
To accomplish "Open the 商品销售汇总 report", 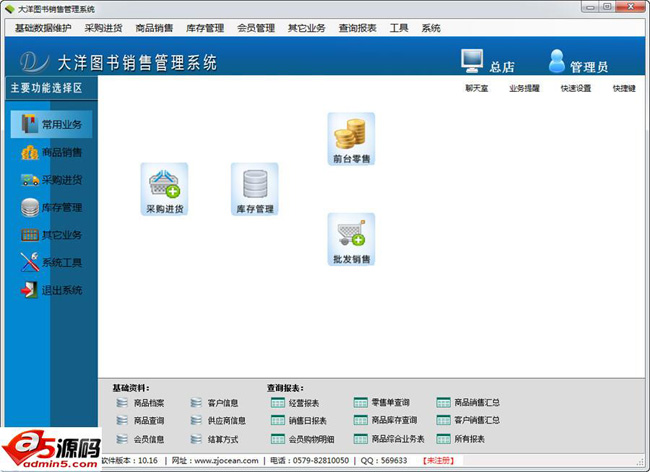I will coord(468,402).
